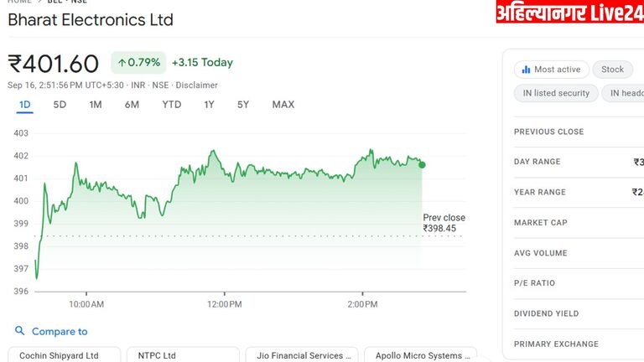
Task: Switch chart to the 1D range tab
Action: (25, 105)
